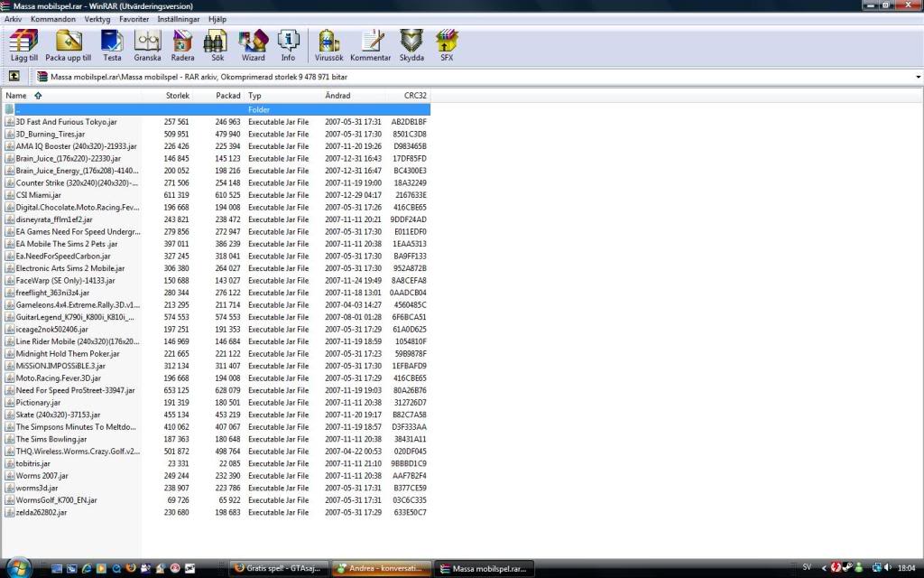The width and height of the screenshot is (924, 578).
Task: Click the Skydda shield icon
Action: click(411, 45)
